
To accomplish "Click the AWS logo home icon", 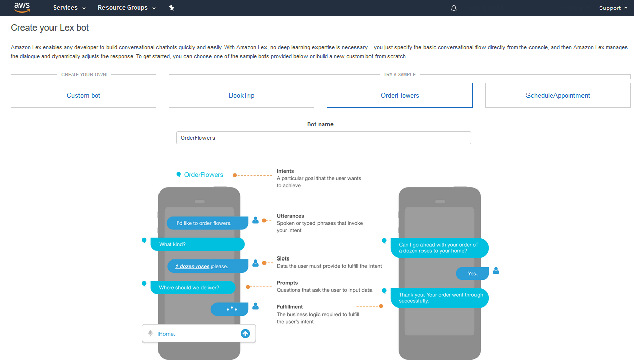I will click(x=22, y=7).
